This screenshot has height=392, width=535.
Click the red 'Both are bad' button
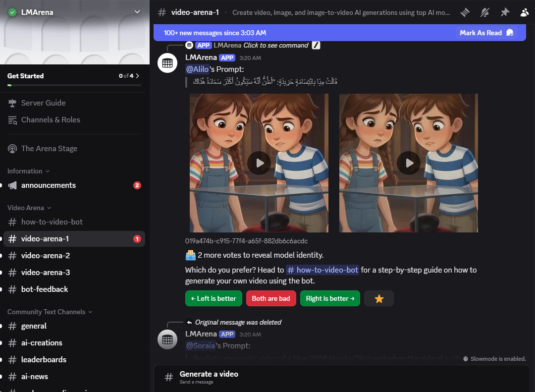(x=271, y=298)
